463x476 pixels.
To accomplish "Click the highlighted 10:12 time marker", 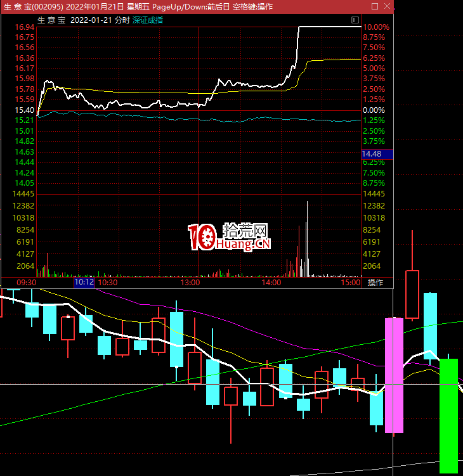I will 84,282.
